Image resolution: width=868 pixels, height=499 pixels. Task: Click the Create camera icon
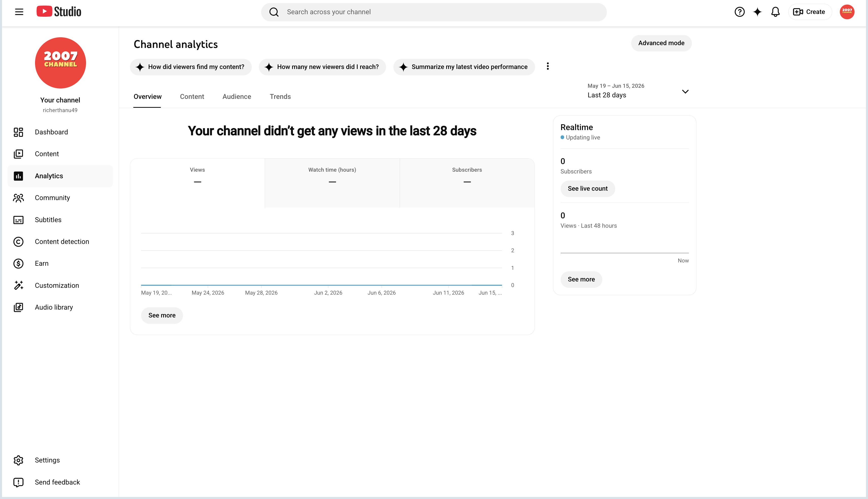[x=798, y=12]
